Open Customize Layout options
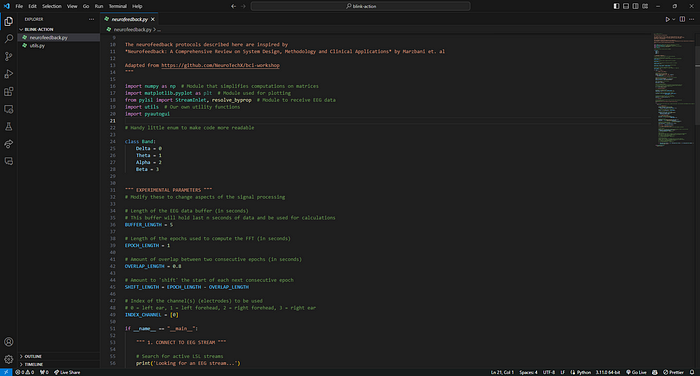Viewport: 700px width, 376px height. click(645, 6)
